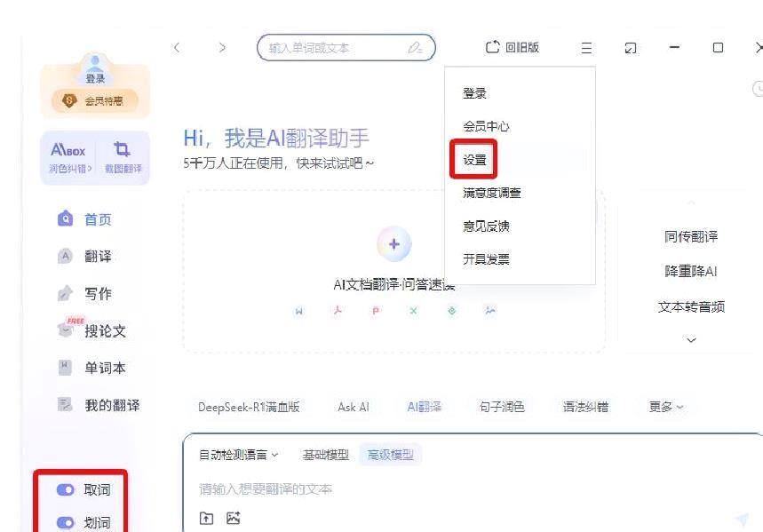Go back with the left arrow
763x532 pixels.
pyautogui.click(x=177, y=48)
